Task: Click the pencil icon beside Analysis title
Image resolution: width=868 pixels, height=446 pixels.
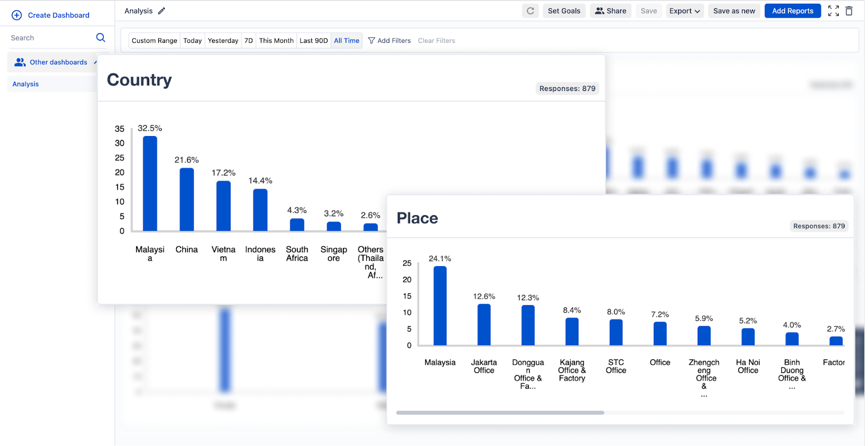Action: 161,11
